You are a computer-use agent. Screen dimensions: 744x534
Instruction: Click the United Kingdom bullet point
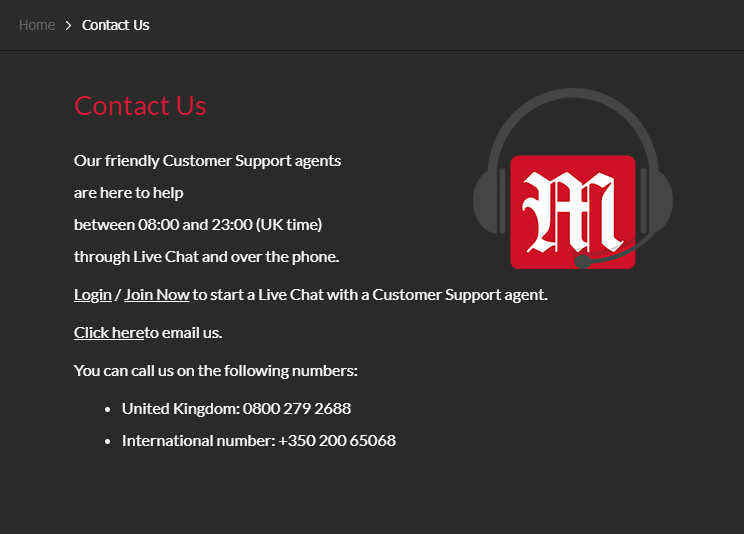coord(108,409)
